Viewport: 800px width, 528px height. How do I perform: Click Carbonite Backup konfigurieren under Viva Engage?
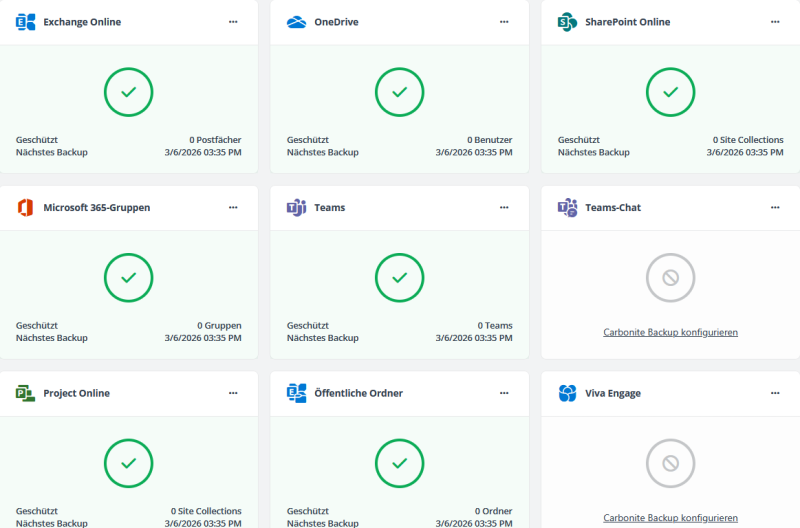pyautogui.click(x=670, y=518)
